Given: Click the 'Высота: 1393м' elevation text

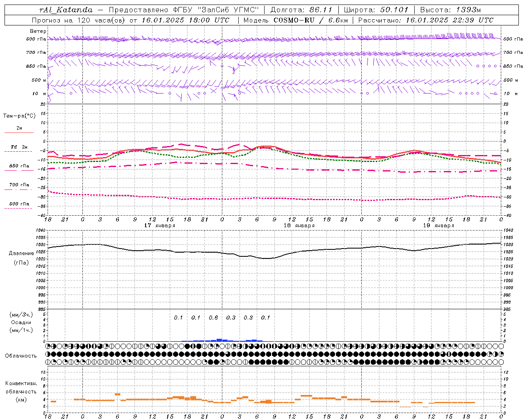Looking at the screenshot, I should click(x=451, y=10).
